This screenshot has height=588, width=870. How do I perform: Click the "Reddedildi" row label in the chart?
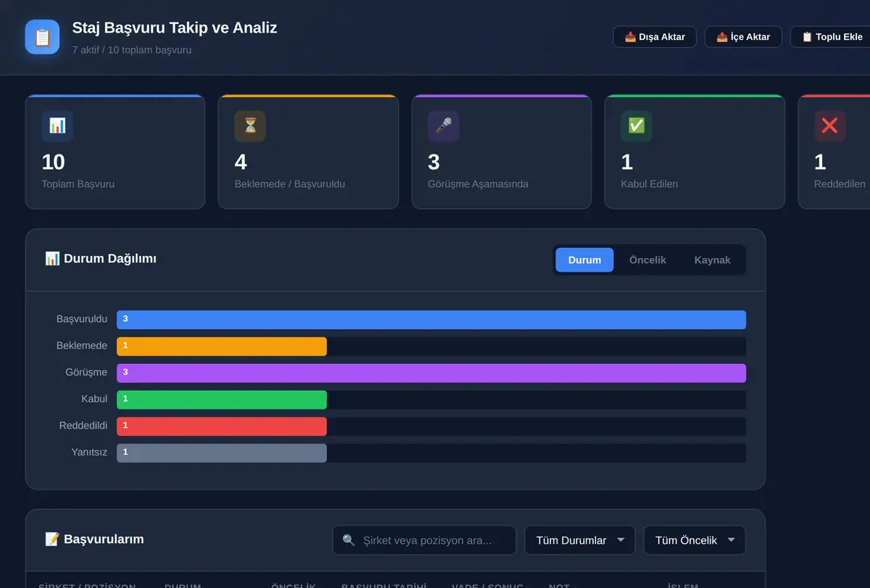pyautogui.click(x=83, y=426)
